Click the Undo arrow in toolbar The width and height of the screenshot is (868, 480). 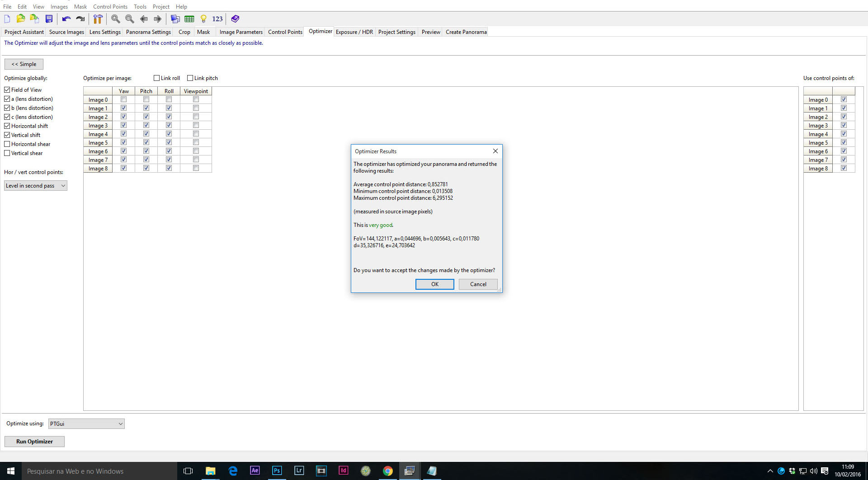[66, 19]
